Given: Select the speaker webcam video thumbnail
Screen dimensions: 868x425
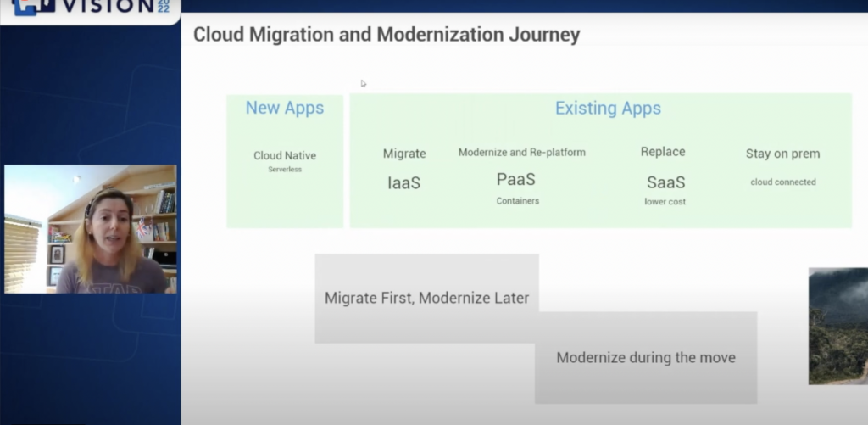Looking at the screenshot, I should 91,229.
